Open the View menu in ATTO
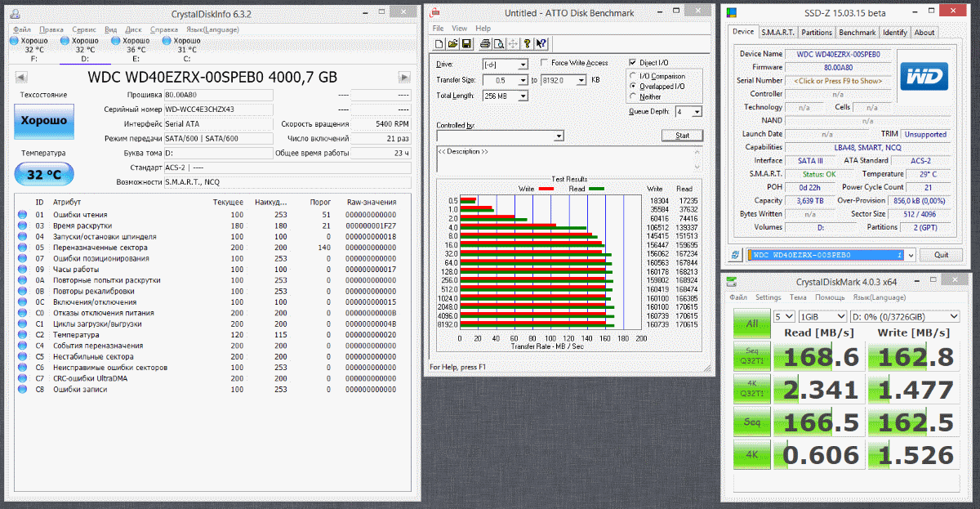Screen dimensions: 980x509 460,29
